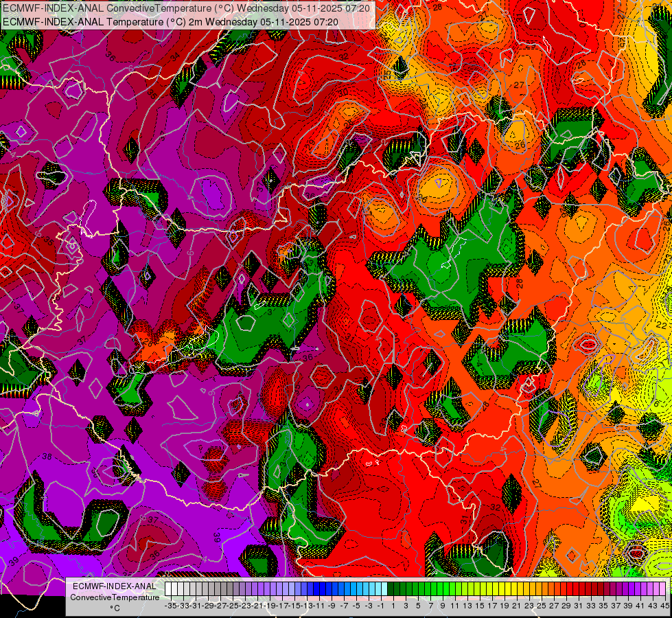Click the -19 legend scale value
Image resolution: width=672 pixels, height=618 pixels.
click(x=270, y=606)
